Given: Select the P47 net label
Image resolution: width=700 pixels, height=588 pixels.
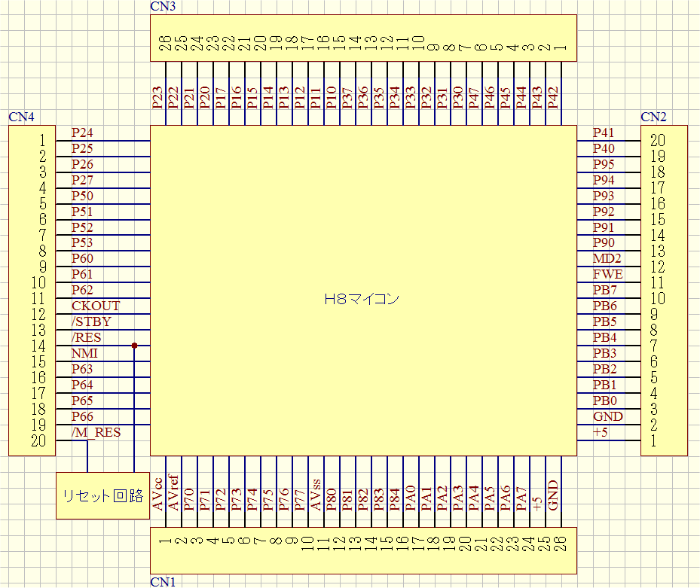Looking at the screenshot, I should point(474,98).
